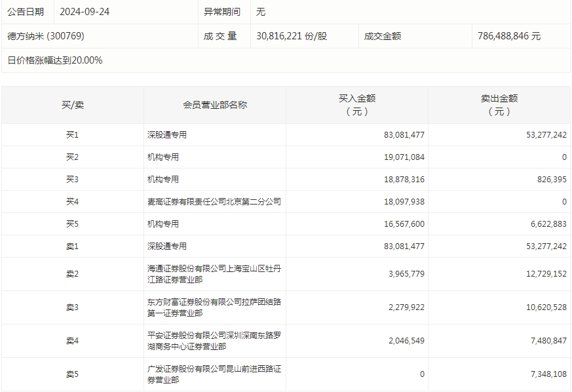The width and height of the screenshot is (572, 392).
Task: Select the 买4 row label
Action: (72, 201)
